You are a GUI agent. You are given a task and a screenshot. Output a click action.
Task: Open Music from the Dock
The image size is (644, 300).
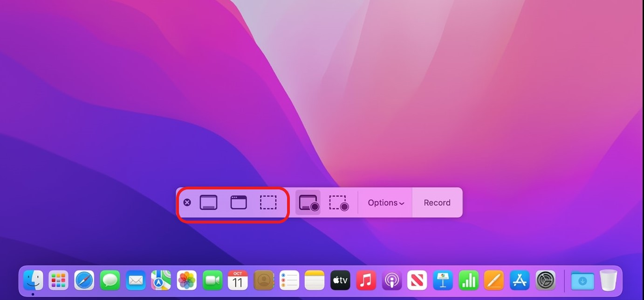(366, 280)
